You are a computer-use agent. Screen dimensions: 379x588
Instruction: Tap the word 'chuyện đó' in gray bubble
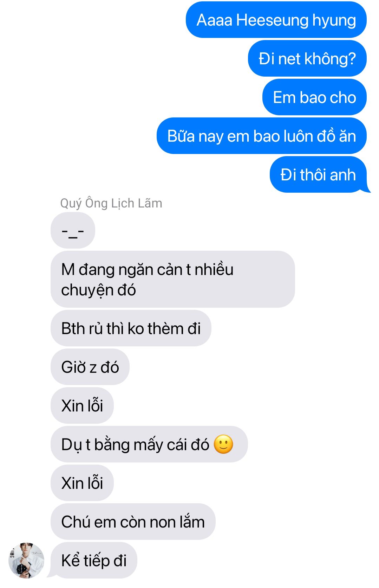pyautogui.click(x=98, y=290)
